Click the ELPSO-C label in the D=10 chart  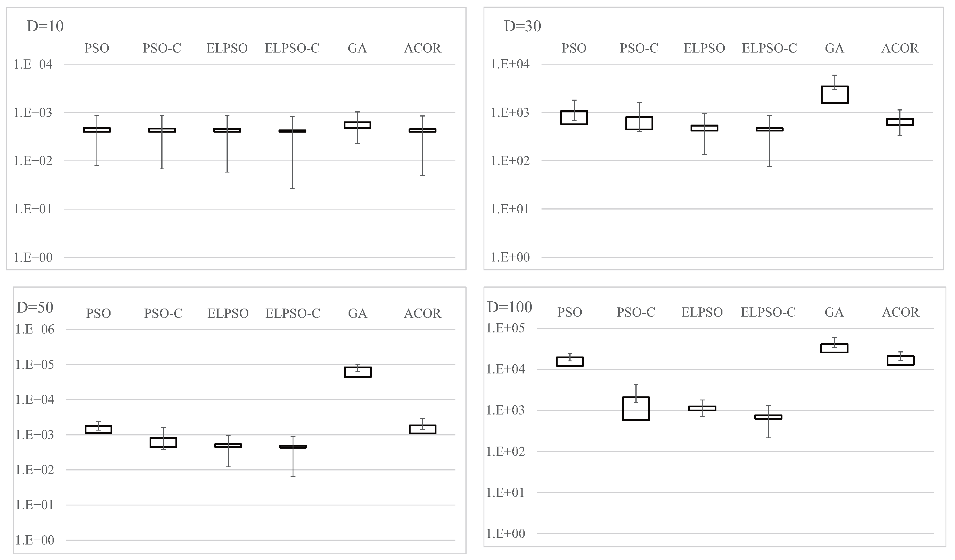292,49
